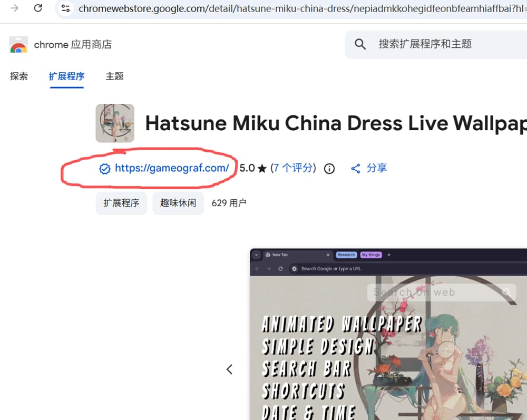
Task: Click the 629 用户 user count text
Action: coord(229,203)
